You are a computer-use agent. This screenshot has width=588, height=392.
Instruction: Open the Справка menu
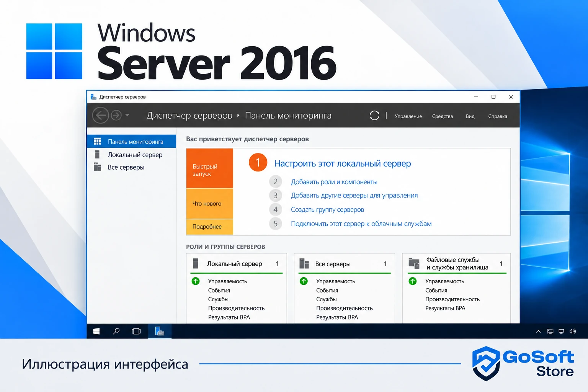(497, 116)
